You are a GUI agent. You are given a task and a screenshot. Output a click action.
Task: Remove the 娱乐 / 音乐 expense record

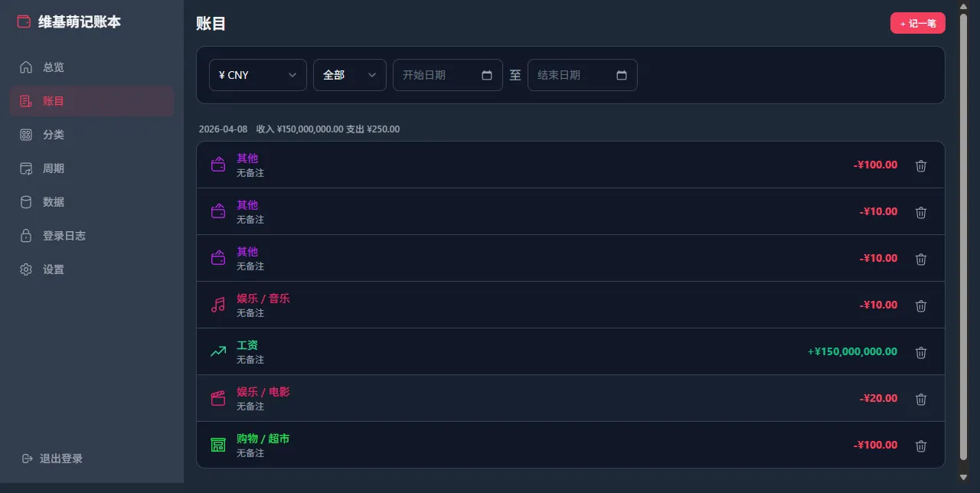point(921,305)
